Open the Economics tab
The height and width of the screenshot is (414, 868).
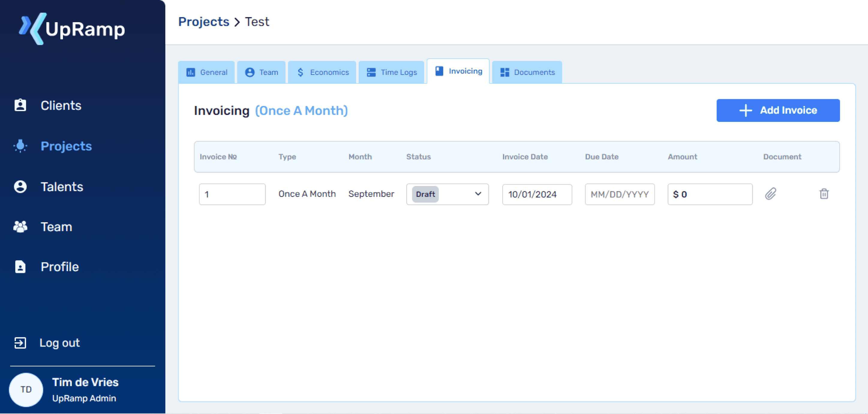coord(322,72)
